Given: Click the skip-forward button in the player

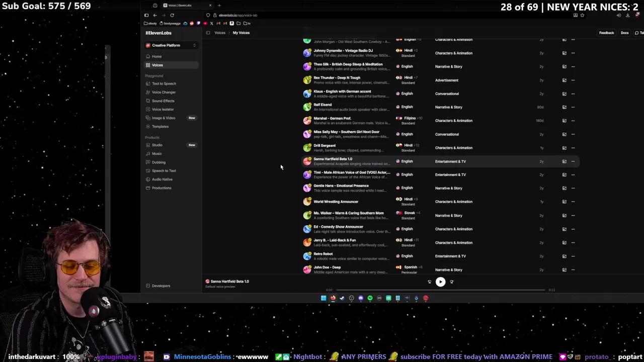Looking at the screenshot, I should pyautogui.click(x=451, y=282).
